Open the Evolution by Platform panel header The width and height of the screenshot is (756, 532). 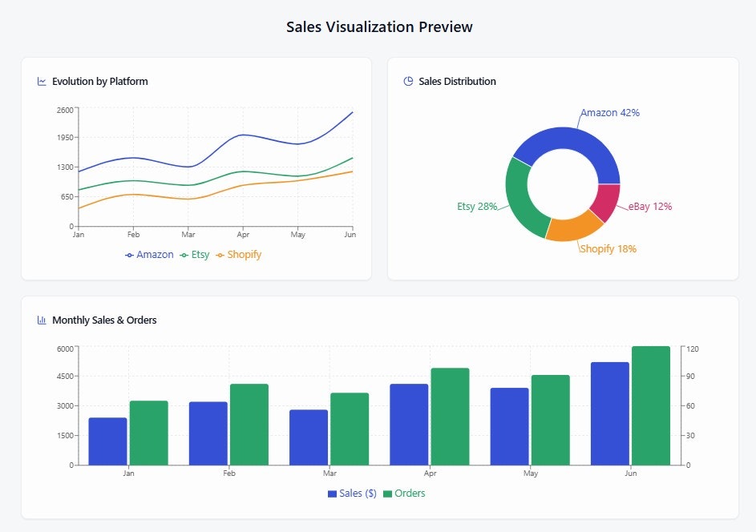click(x=99, y=81)
